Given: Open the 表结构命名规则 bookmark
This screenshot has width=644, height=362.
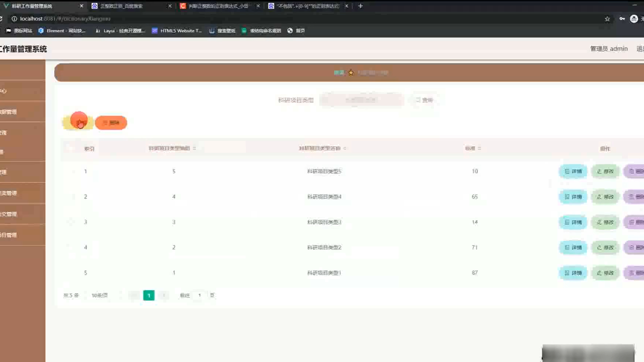Looking at the screenshot, I should 261,30.
